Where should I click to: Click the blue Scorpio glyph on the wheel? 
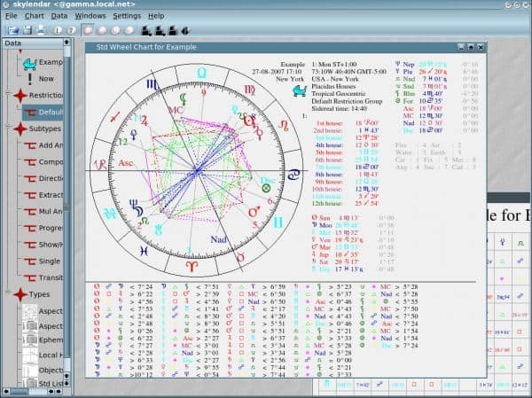click(153, 84)
